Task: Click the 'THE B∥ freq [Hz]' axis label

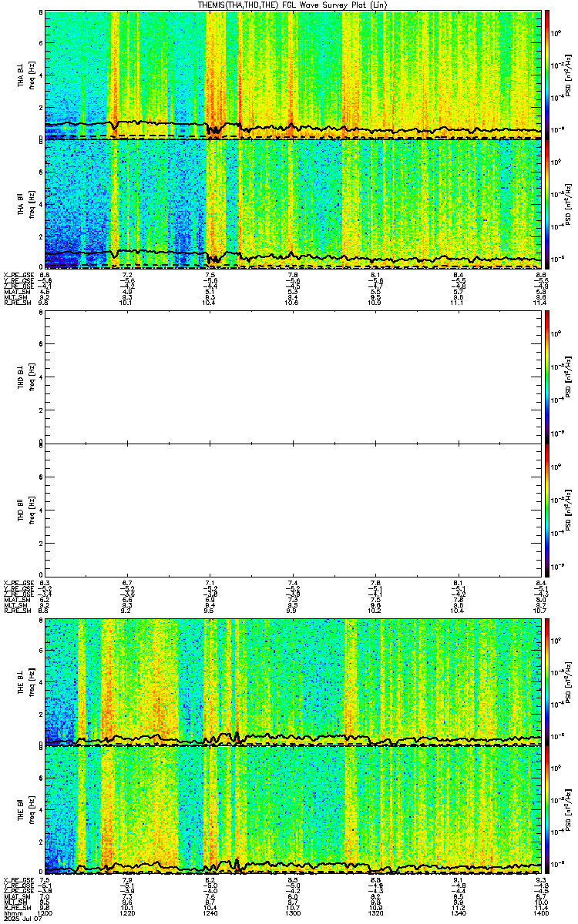Action: point(25,811)
